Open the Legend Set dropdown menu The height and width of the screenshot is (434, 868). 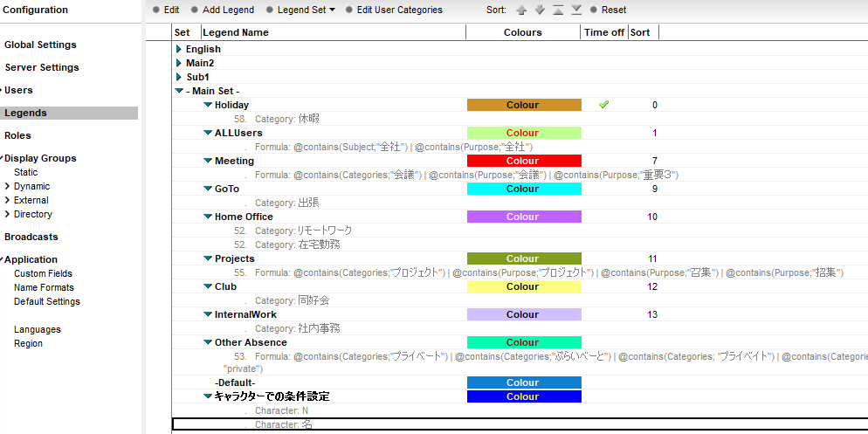click(x=301, y=10)
